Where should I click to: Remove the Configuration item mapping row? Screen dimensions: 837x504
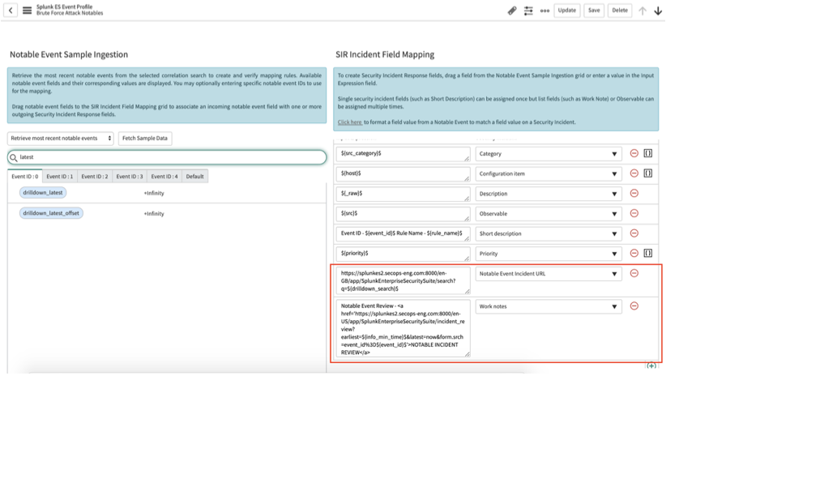tap(634, 173)
